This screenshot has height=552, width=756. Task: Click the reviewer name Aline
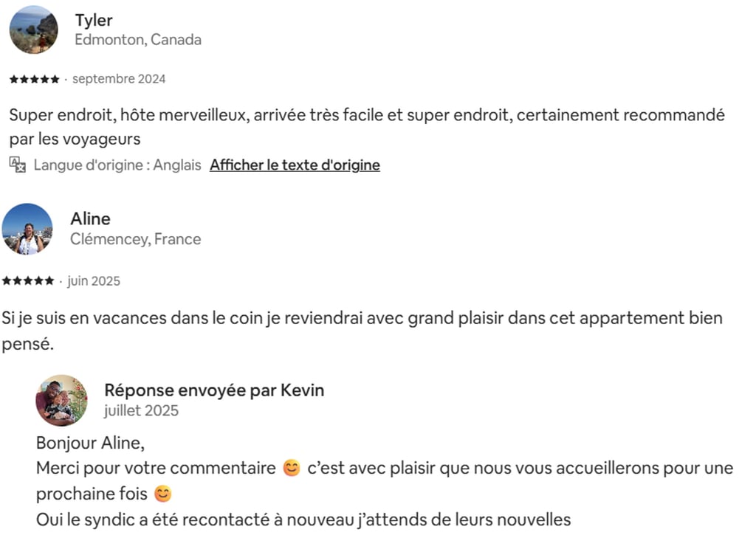coord(90,219)
